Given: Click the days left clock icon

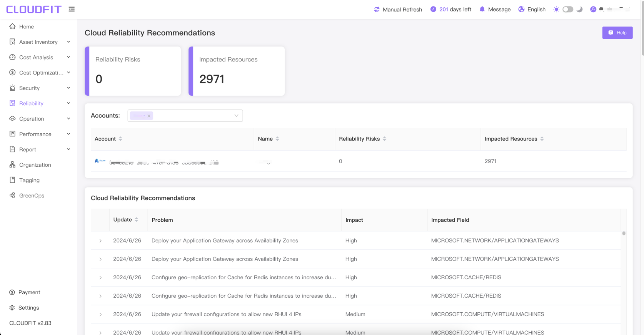Looking at the screenshot, I should click(x=433, y=9).
